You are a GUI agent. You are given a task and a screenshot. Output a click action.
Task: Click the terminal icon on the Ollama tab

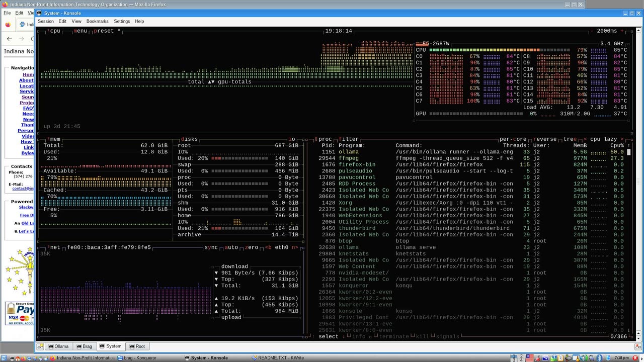click(51, 346)
